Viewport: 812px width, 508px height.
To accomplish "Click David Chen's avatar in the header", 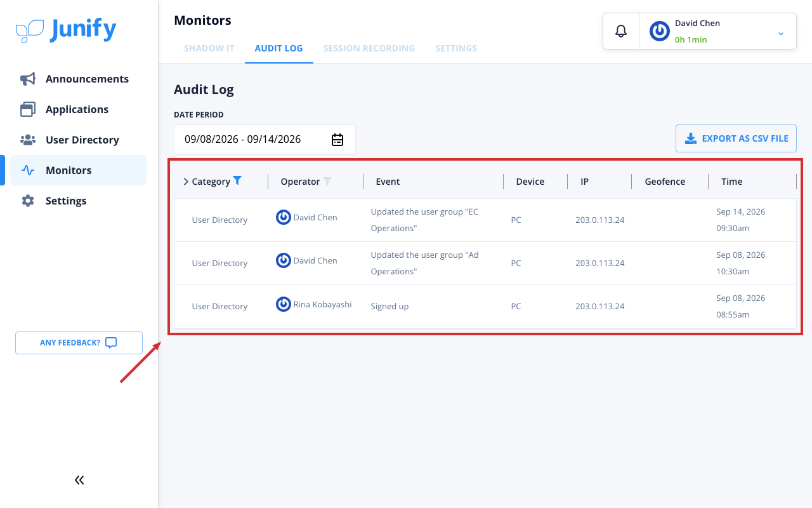I will click(660, 31).
